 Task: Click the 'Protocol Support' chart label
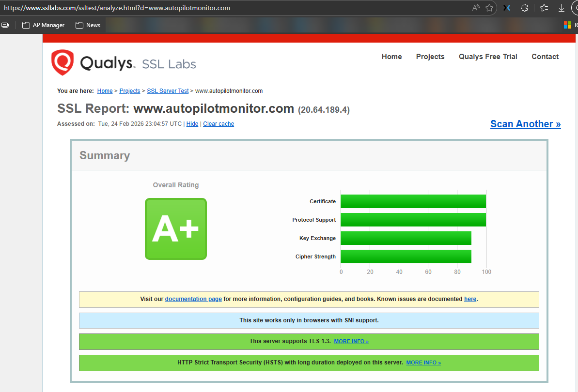click(314, 220)
